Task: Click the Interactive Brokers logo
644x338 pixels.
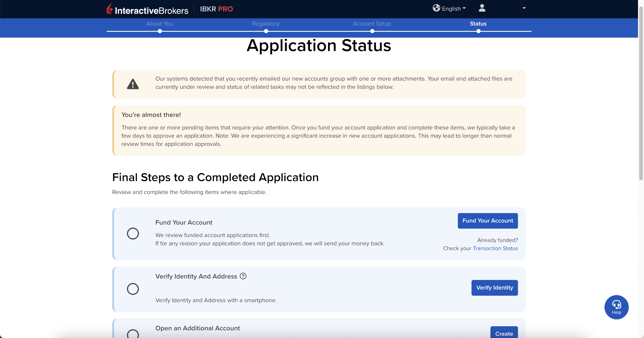Action: [148, 9]
